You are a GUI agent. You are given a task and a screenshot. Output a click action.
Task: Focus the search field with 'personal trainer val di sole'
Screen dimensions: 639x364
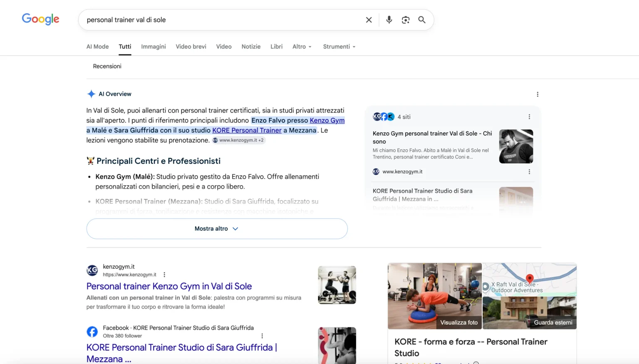click(223, 20)
